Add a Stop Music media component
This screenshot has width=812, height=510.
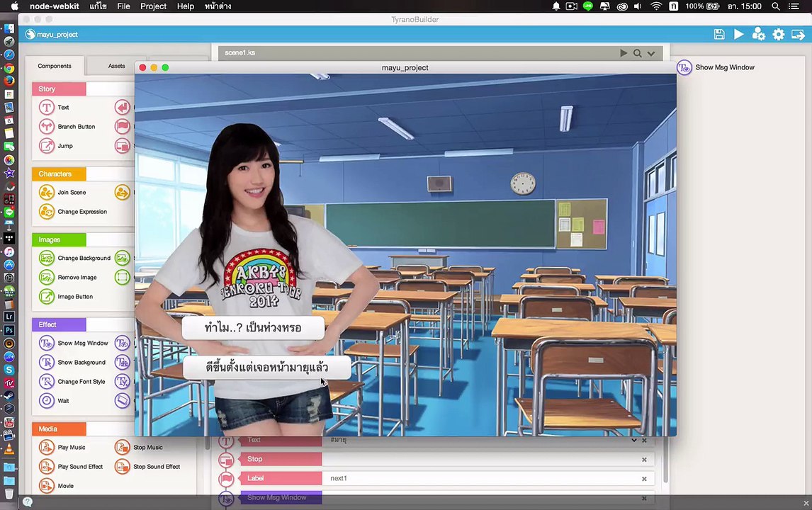click(139, 448)
